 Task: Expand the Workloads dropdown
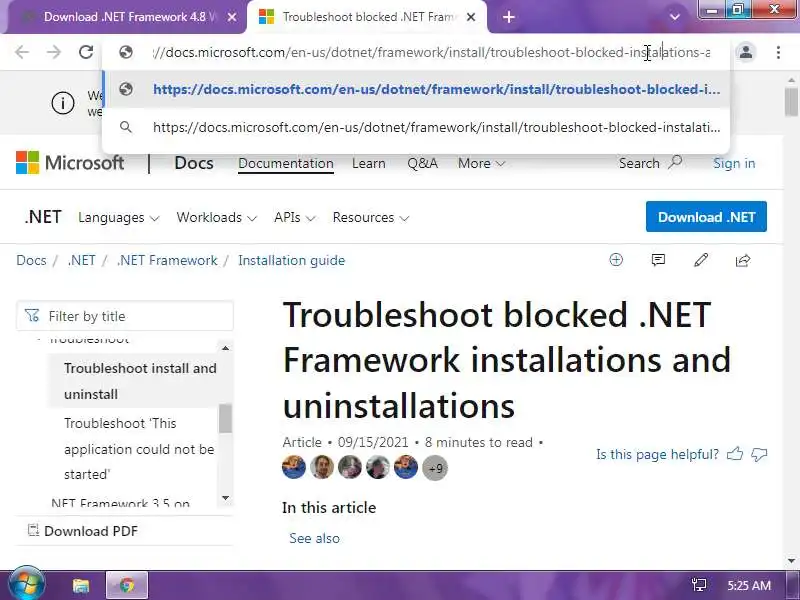tap(216, 217)
